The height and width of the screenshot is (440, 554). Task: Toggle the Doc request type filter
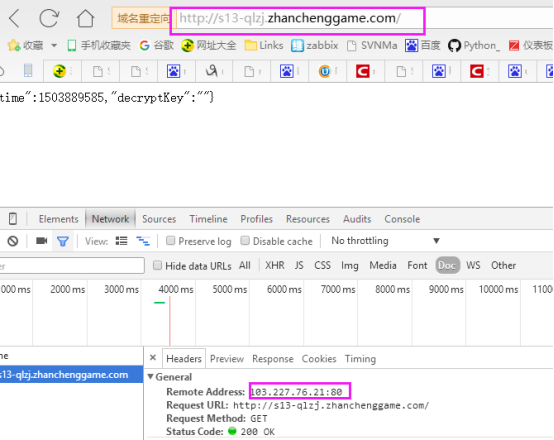pyautogui.click(x=447, y=265)
